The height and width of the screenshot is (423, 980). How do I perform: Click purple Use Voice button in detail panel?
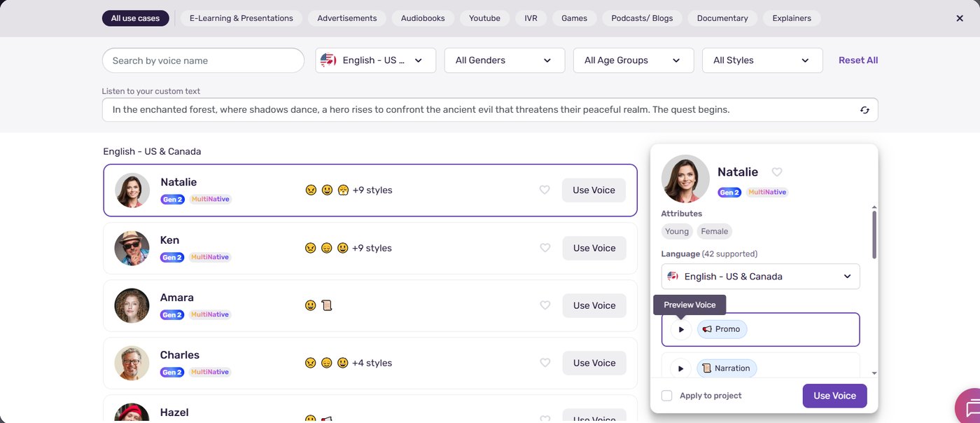pos(834,396)
